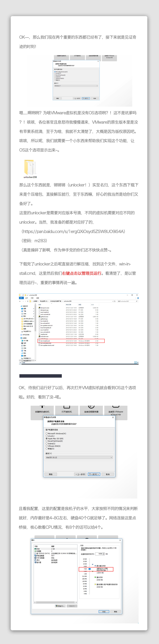This screenshot has height=644, width=159.
Task: Click 下一步(N) in the macOS wizard
Action: click(x=94, y=474)
